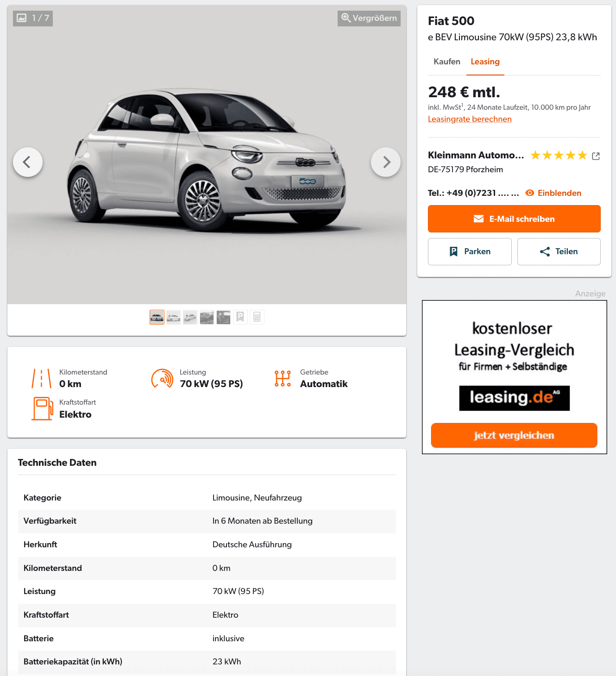Click the parking icon thumbnail in gallery
616x676 pixels.
pyautogui.click(x=240, y=317)
